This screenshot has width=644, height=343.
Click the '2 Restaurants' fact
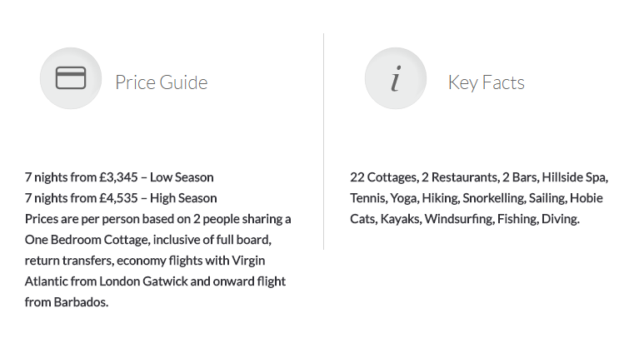[461, 177]
